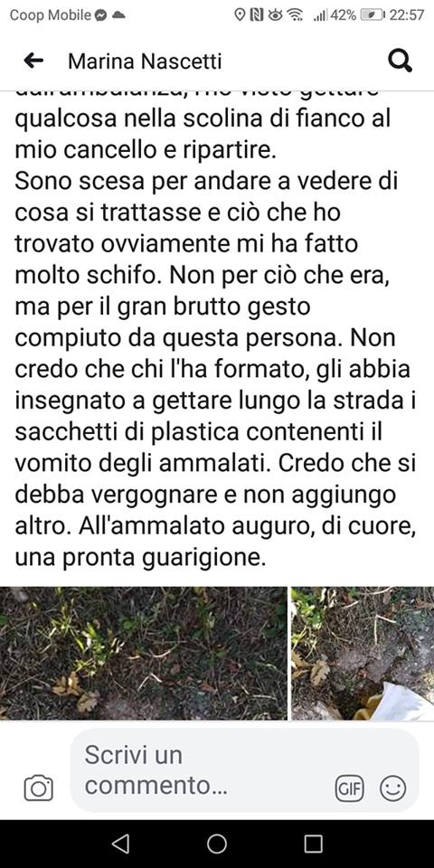
Task: Open the emoji smiley picker
Action: (x=392, y=788)
